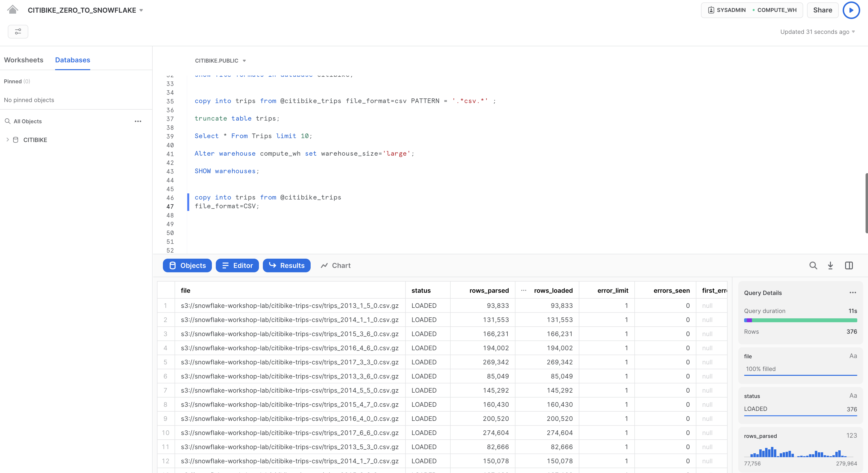Open the filter settings icon

18,32
